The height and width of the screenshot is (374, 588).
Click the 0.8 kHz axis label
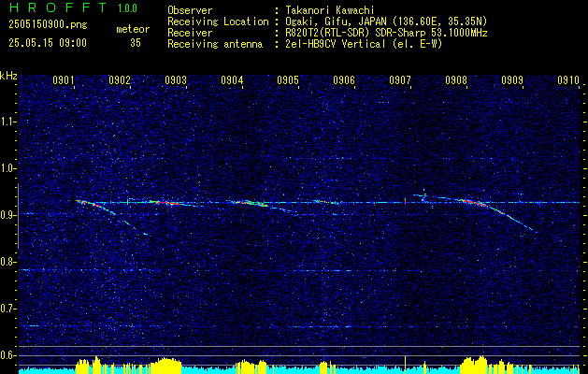tap(7, 262)
